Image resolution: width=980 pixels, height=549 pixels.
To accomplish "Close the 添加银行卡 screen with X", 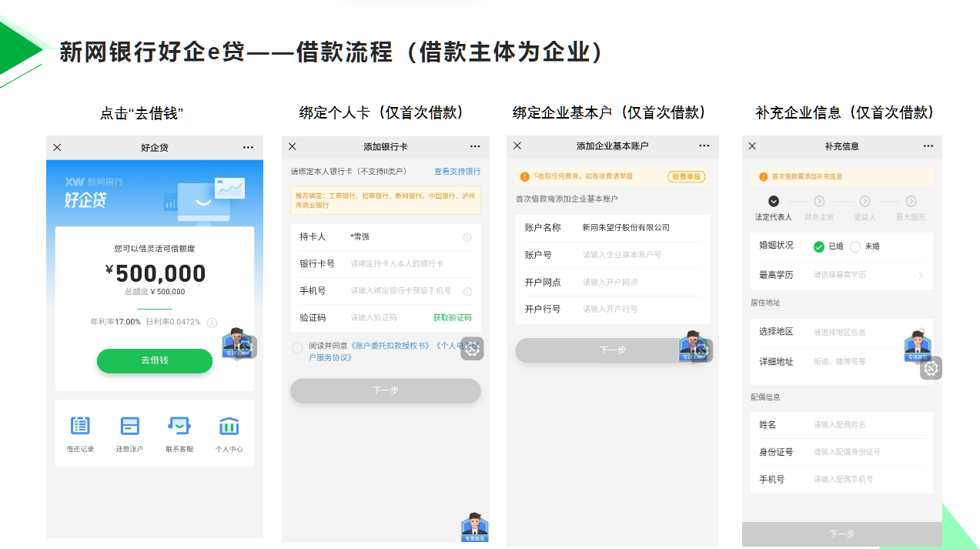I will click(x=293, y=147).
